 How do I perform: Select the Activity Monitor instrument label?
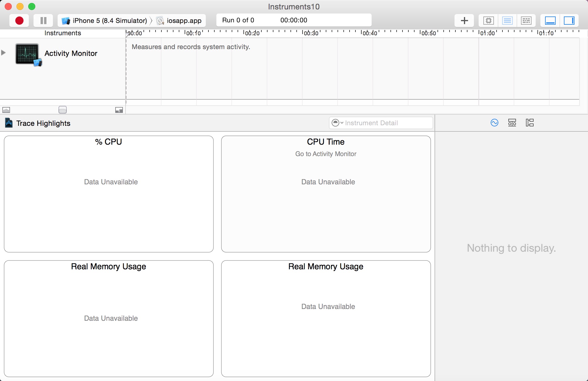[71, 53]
